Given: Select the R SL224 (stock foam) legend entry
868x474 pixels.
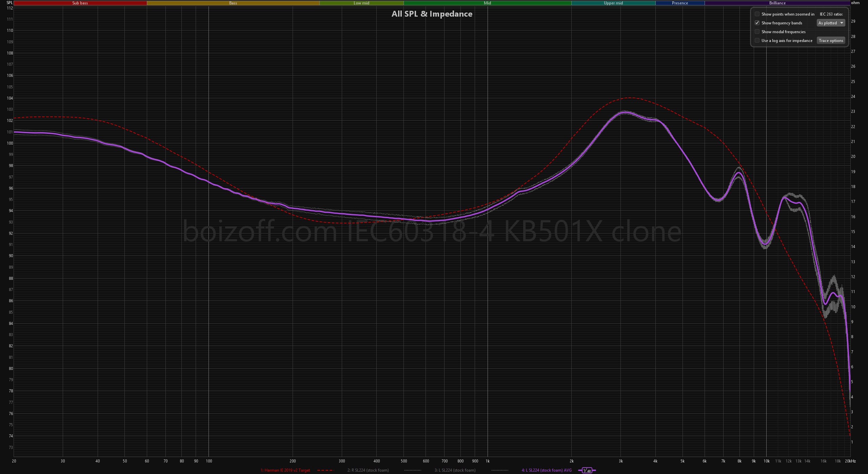Looking at the screenshot, I should 368,470.
